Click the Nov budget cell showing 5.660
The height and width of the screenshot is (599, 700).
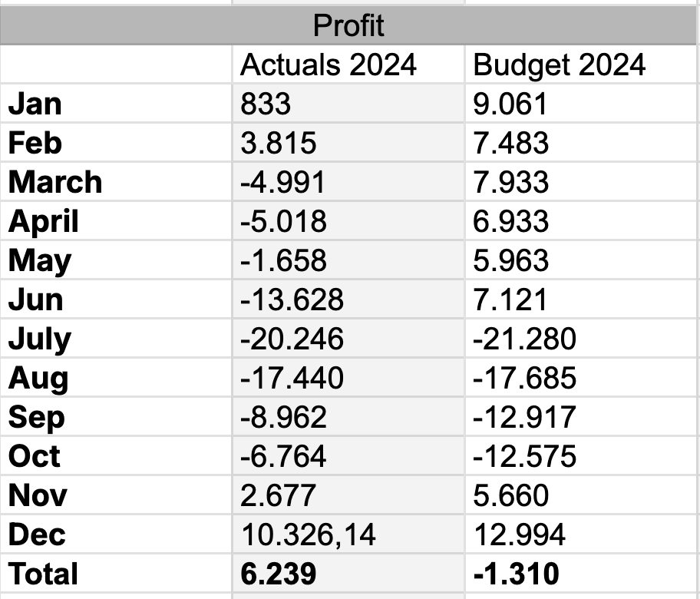580,495
